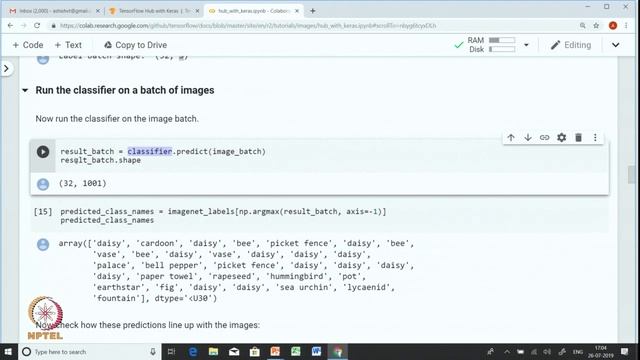Copy link to cell icon
640x360 pixels.
(544, 138)
